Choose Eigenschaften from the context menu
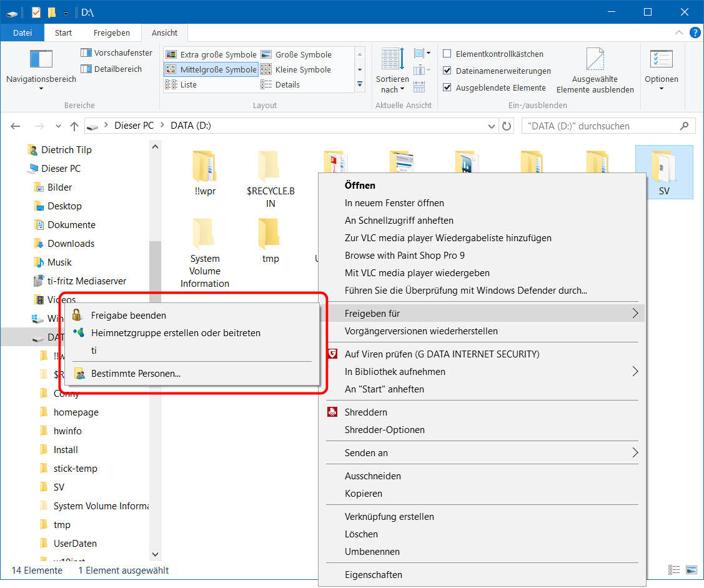Viewport: 704px width, 588px height. click(374, 575)
